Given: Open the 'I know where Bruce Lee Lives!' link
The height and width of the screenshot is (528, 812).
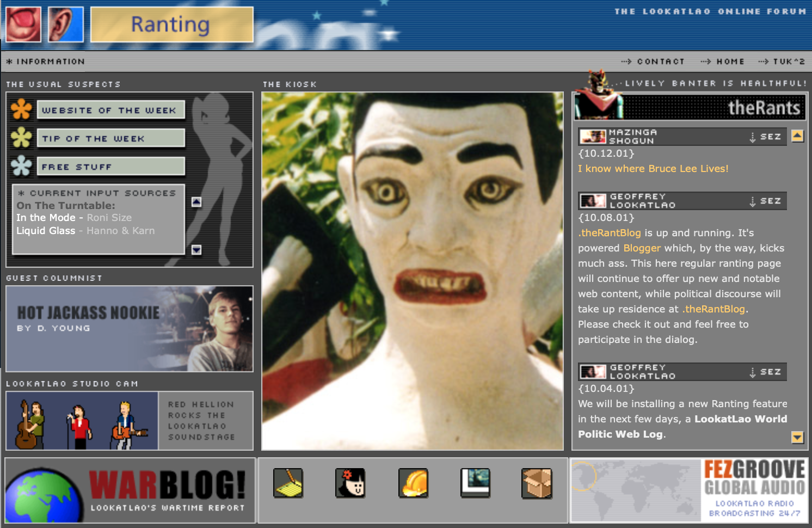Looking at the screenshot, I should pos(653,169).
